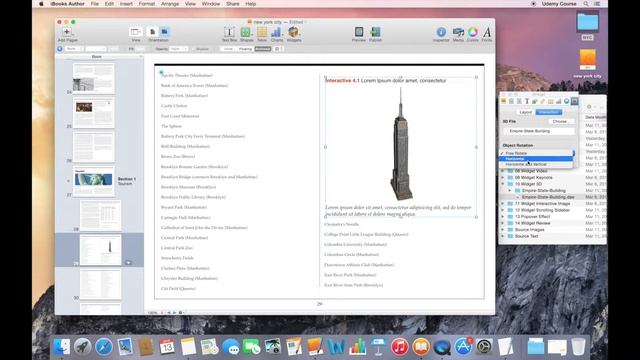
Task: Expand the Empire-State-Building subfolder
Action: (x=509, y=190)
